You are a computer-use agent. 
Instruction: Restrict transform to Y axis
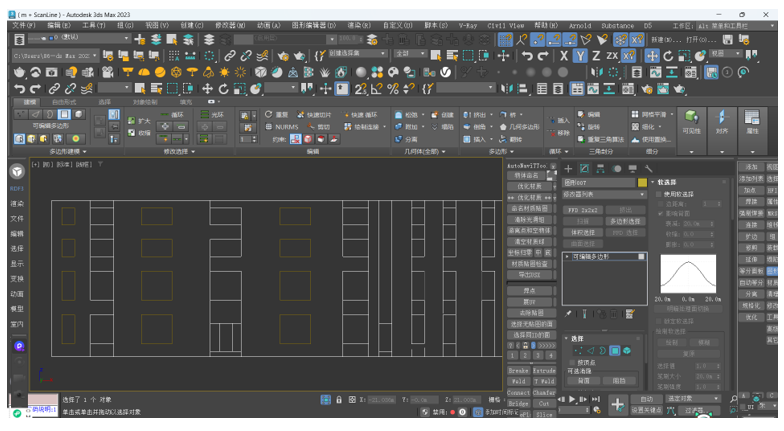(x=579, y=57)
